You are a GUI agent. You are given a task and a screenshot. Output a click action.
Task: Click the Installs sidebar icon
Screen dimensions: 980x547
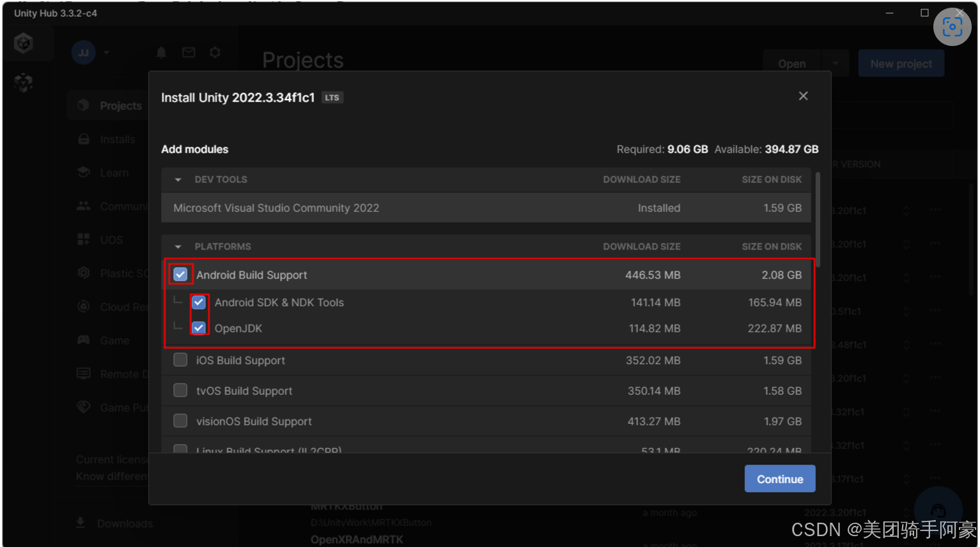[84, 139]
